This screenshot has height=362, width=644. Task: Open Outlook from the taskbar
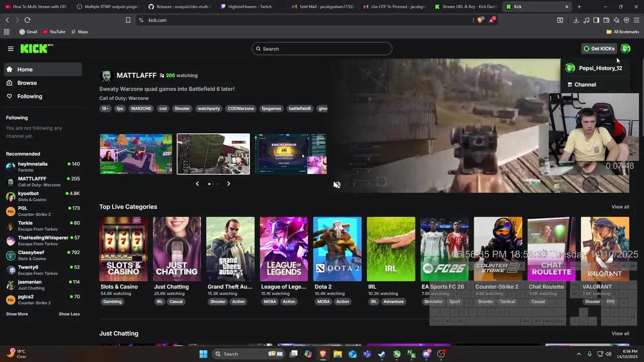tap(352, 354)
